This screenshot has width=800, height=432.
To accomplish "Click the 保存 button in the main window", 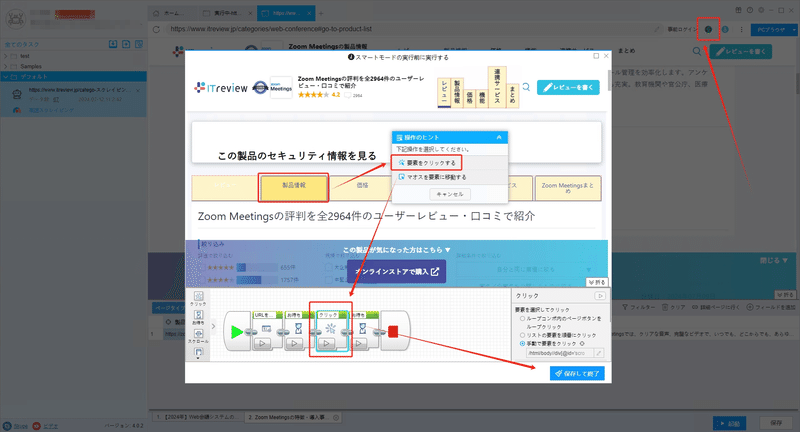I will (776, 423).
